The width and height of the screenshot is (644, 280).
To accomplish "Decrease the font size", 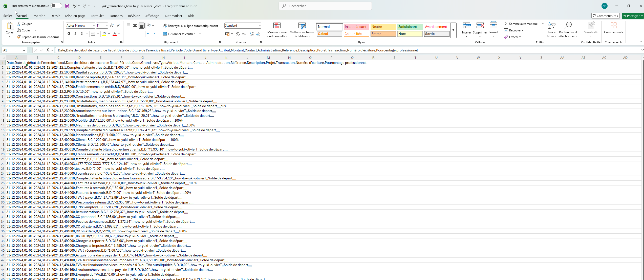I will point(118,26).
